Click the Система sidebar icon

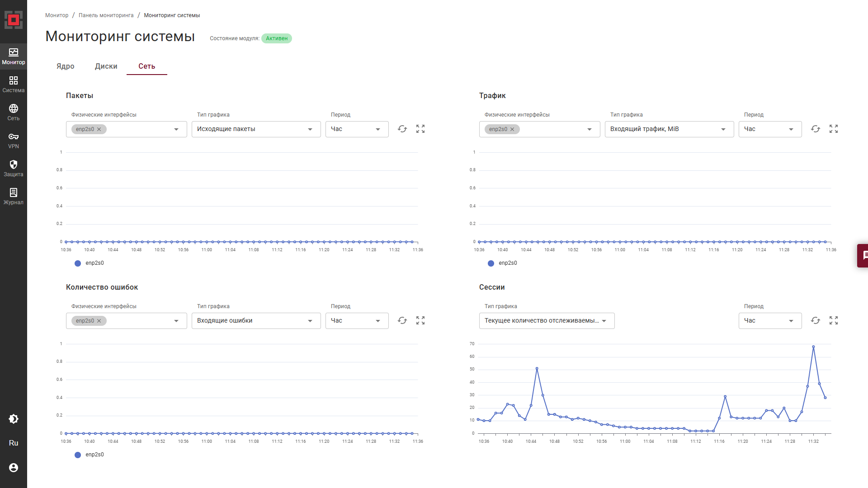(14, 84)
